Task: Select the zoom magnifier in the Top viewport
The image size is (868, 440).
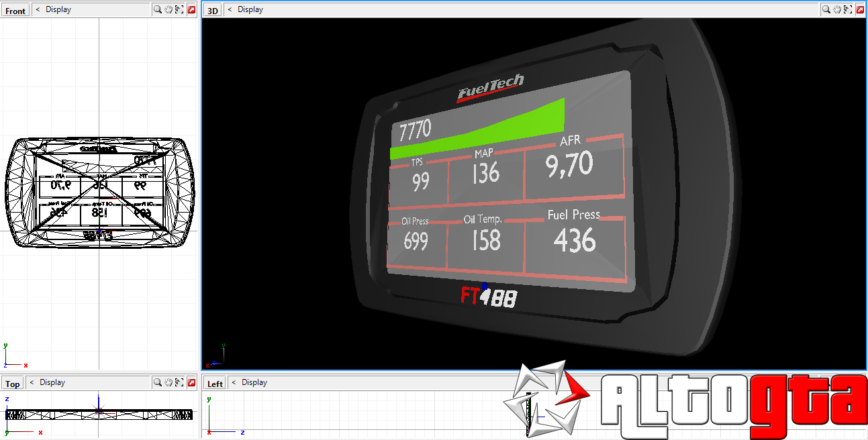Action: point(157,382)
